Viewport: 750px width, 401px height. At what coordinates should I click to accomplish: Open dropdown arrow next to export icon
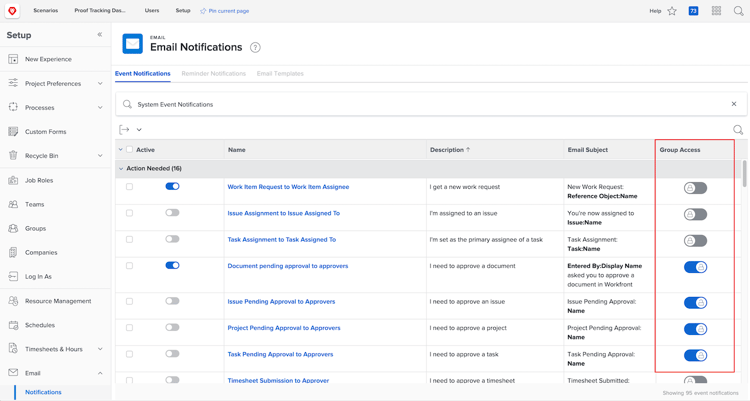(139, 130)
